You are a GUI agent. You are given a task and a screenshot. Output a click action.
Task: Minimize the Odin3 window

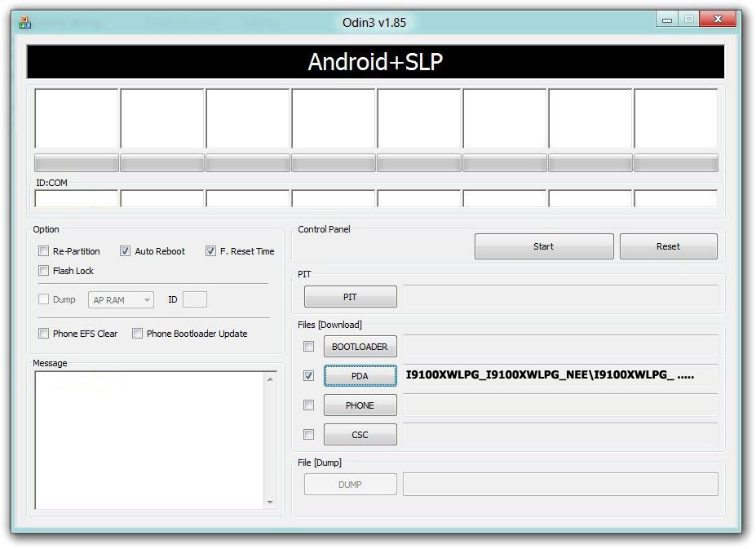click(667, 20)
